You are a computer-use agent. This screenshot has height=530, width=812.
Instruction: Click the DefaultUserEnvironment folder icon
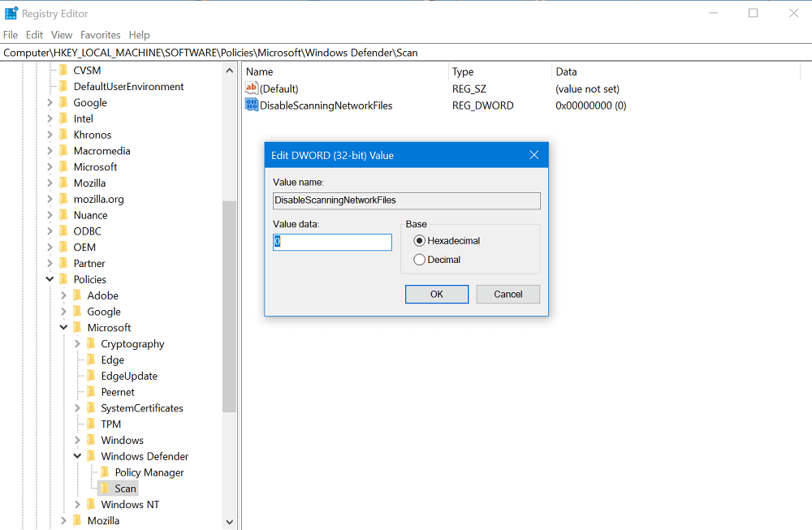pyautogui.click(x=63, y=86)
